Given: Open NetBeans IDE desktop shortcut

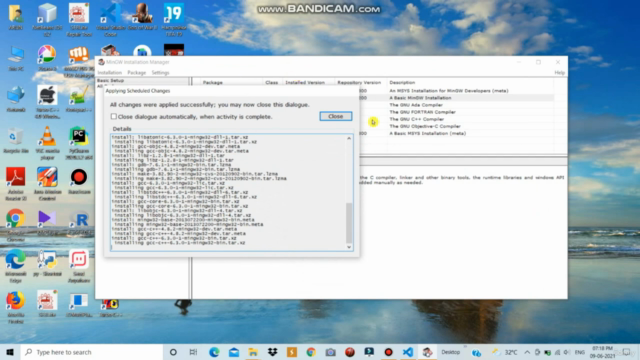Looking at the screenshot, I should pos(47,20).
